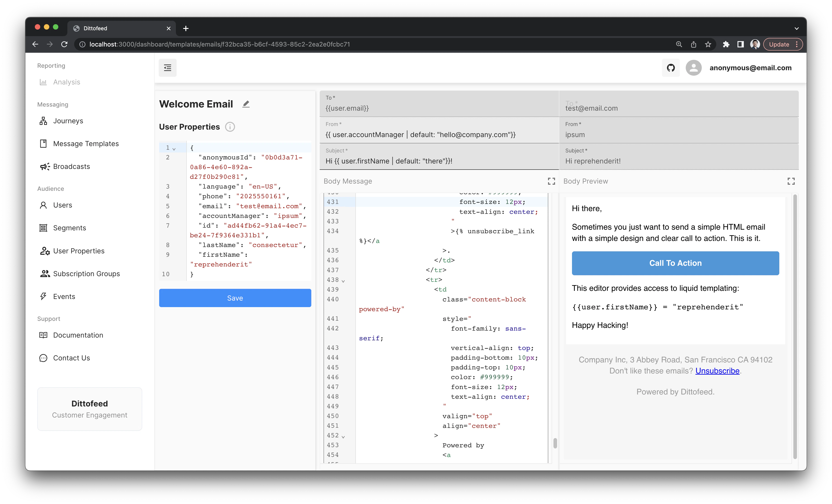Open Subscription Groups in sidebar
832x504 pixels.
(86, 274)
